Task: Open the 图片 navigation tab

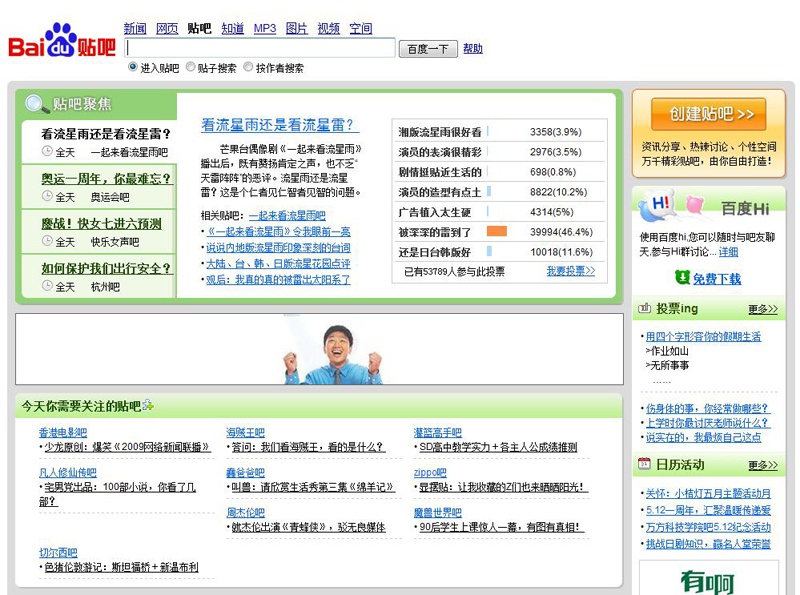Action: point(296,29)
